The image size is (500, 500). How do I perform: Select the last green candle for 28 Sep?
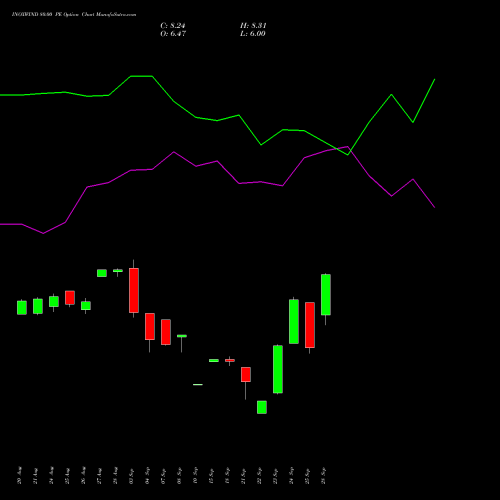point(326,295)
